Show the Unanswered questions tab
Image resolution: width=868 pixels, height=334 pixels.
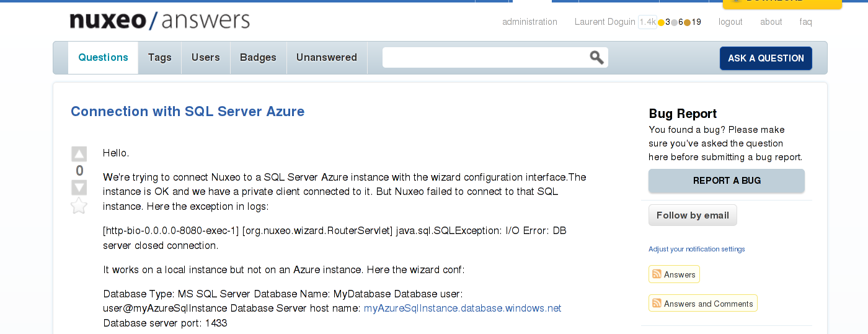pyautogui.click(x=327, y=58)
